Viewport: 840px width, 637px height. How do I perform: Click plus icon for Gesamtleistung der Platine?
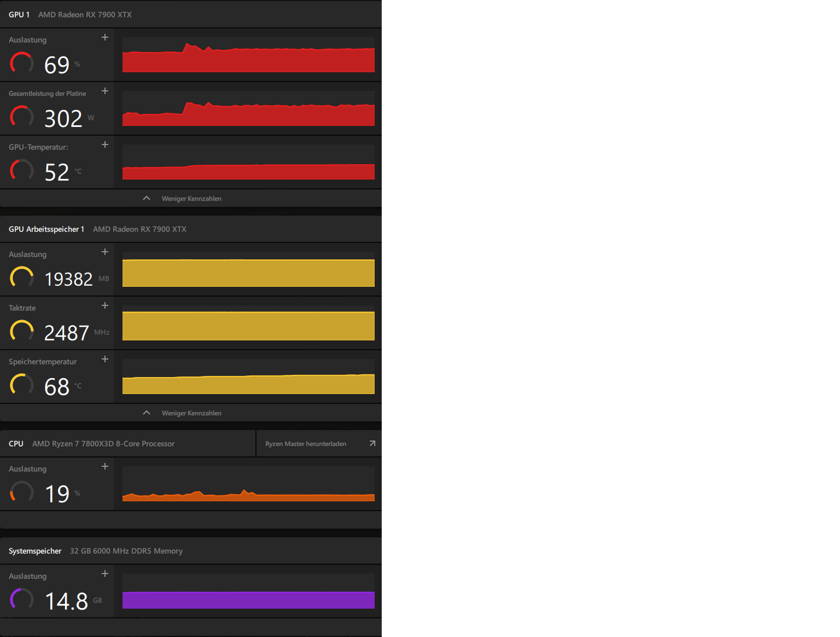coord(105,91)
